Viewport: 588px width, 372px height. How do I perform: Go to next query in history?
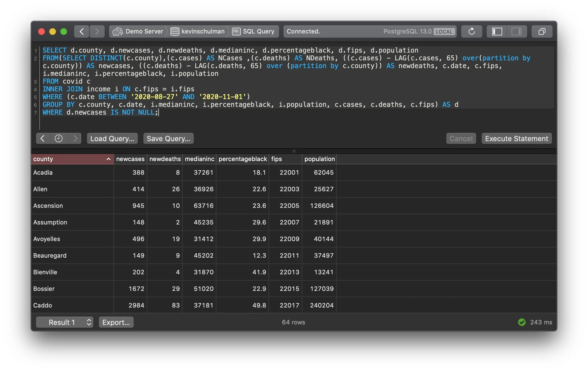click(75, 138)
